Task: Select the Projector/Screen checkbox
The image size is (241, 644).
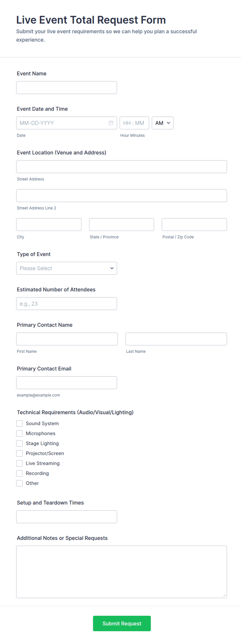Action: [x=19, y=453]
